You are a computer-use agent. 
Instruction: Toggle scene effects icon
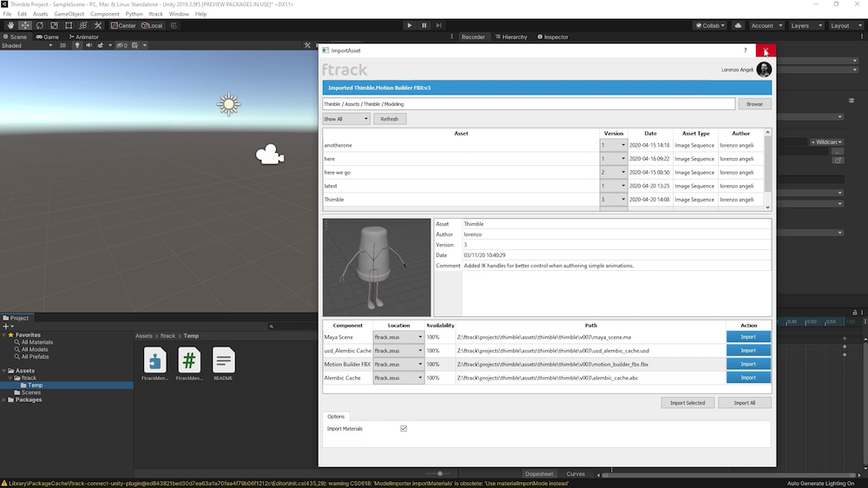(100, 45)
